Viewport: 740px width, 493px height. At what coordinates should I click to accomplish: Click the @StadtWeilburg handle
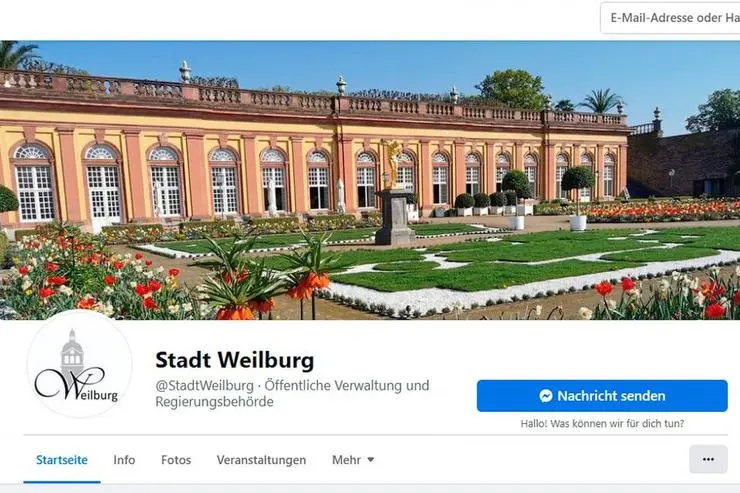click(204, 385)
